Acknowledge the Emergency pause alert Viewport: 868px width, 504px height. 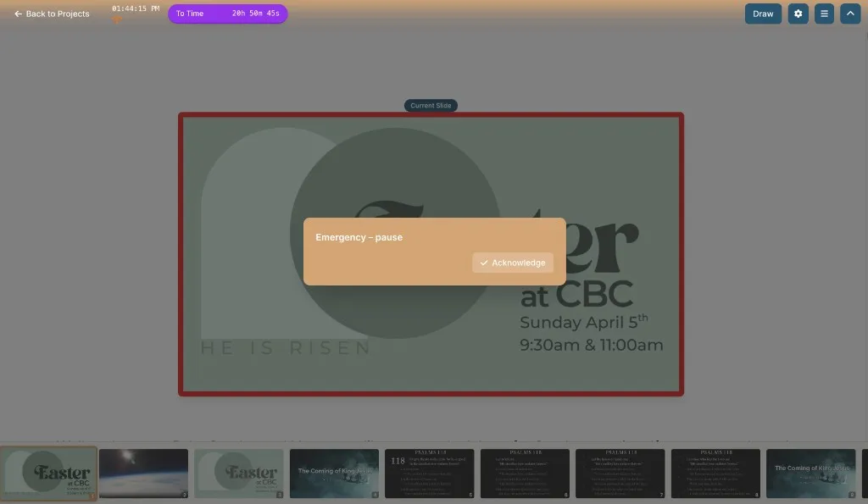pos(513,263)
